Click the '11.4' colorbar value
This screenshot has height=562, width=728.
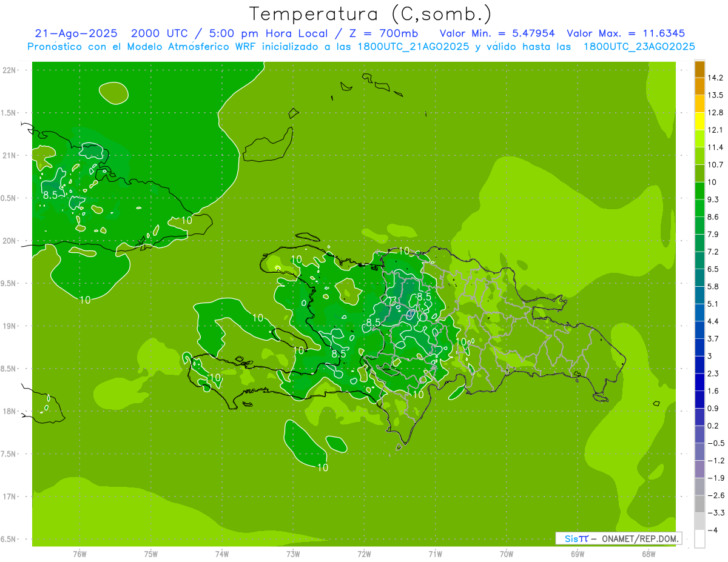[715, 147]
